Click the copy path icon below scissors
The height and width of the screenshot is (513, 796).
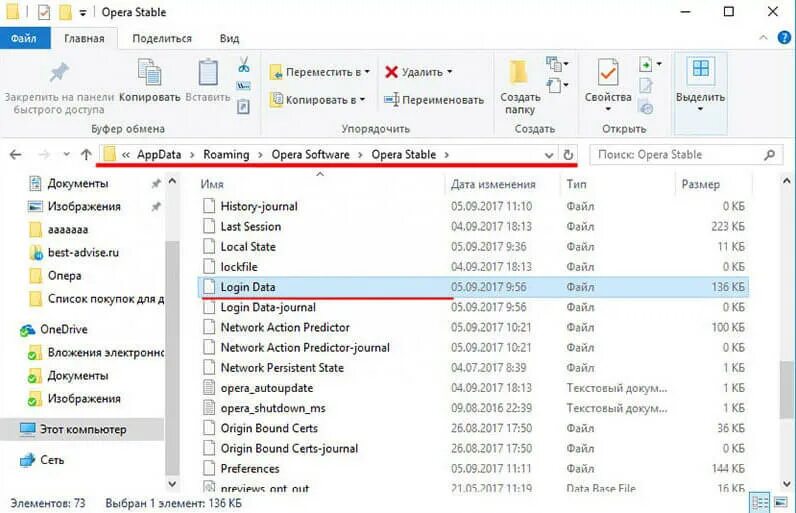click(x=244, y=86)
